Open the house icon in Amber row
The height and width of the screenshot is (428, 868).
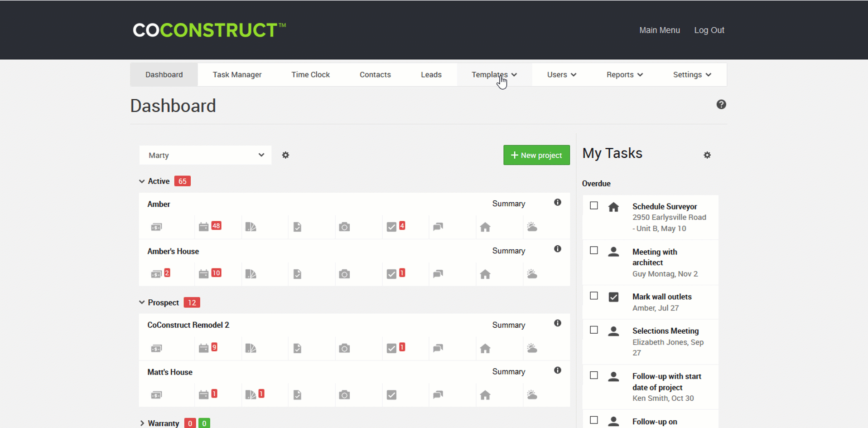coord(485,227)
